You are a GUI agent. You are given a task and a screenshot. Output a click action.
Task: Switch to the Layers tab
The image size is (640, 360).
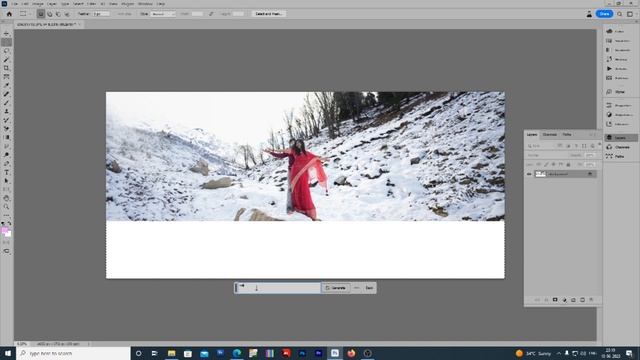point(532,135)
